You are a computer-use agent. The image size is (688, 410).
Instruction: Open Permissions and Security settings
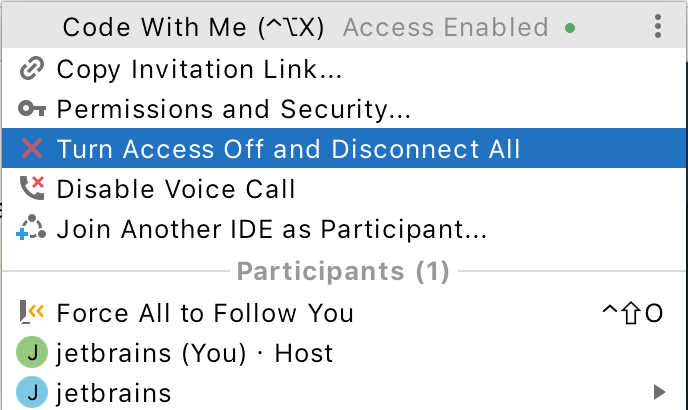(x=234, y=109)
